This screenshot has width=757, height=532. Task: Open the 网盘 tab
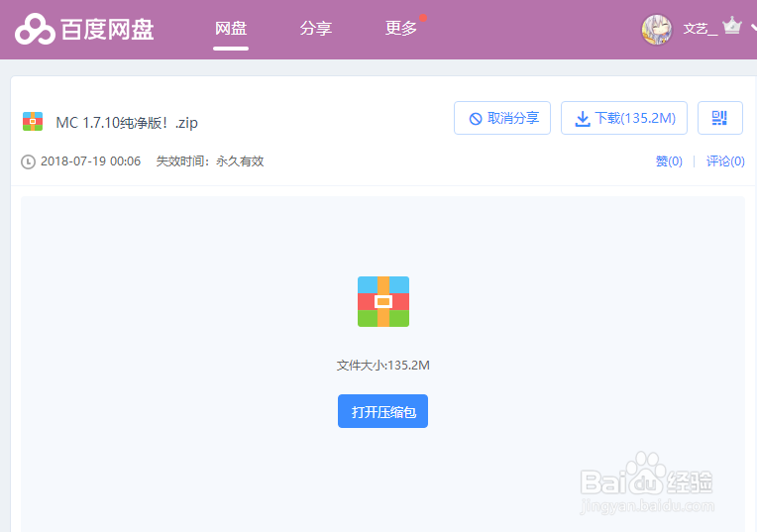click(x=231, y=29)
